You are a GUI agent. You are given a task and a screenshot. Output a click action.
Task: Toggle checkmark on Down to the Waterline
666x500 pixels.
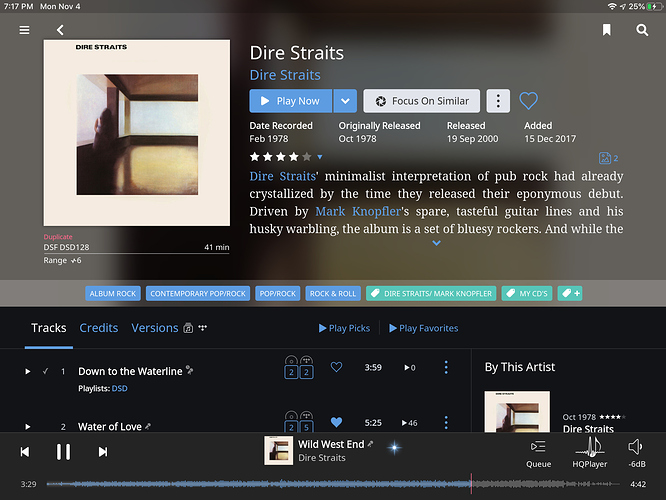tap(45, 371)
